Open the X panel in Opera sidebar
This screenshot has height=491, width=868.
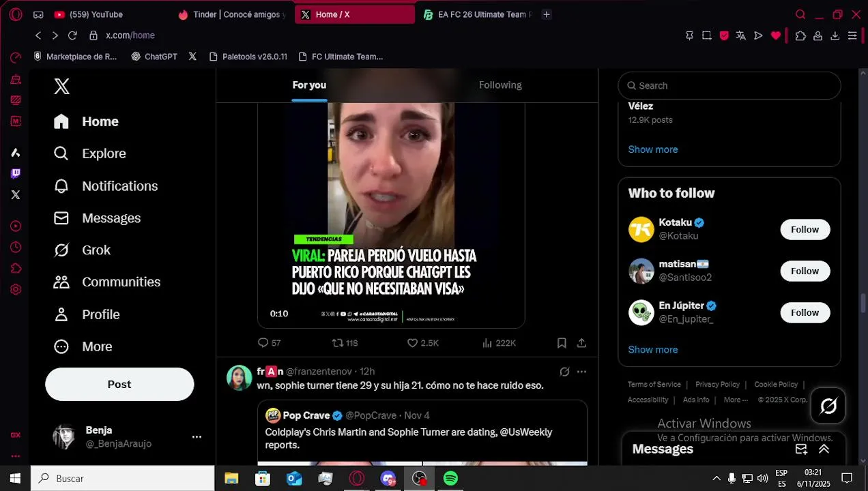(x=16, y=194)
